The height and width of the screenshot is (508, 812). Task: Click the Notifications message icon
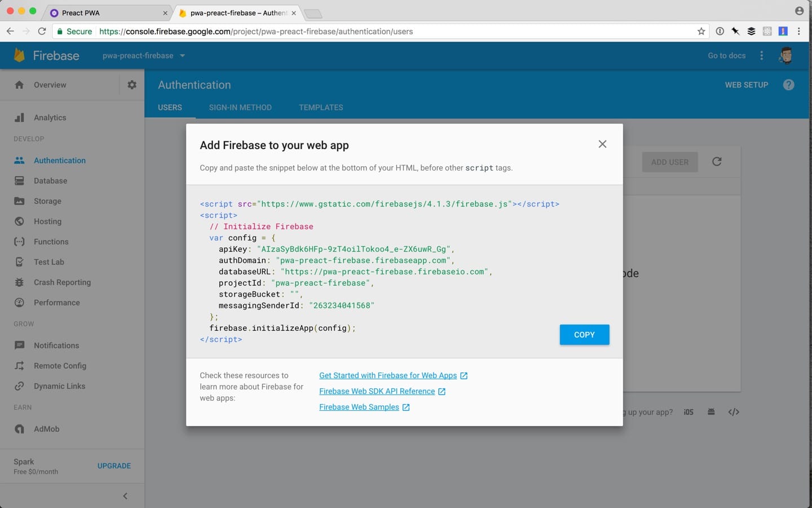tap(19, 345)
